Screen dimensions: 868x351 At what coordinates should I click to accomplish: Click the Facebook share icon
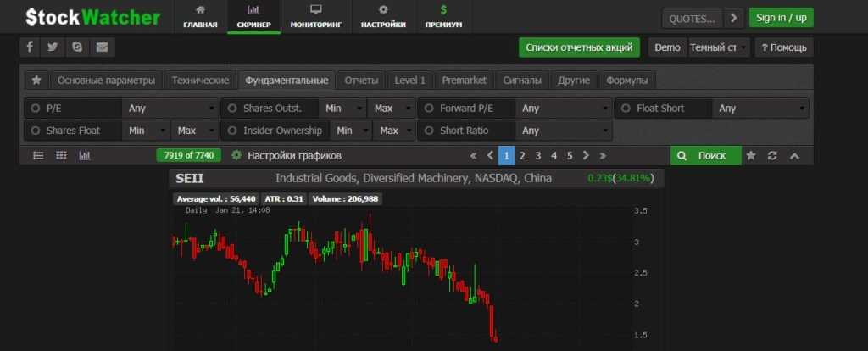tap(29, 47)
